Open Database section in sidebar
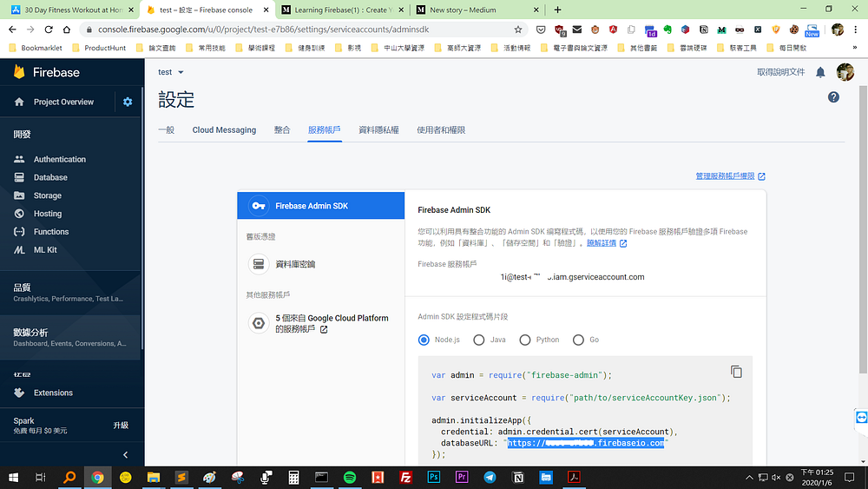The height and width of the screenshot is (489, 868). (x=50, y=177)
